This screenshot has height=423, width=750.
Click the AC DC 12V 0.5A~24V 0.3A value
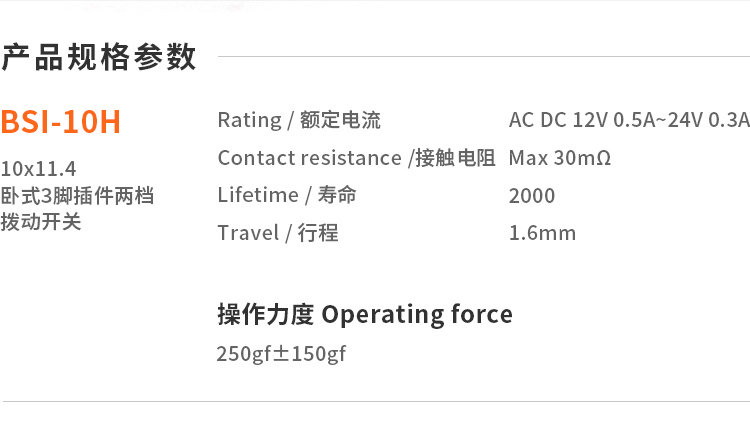[628, 120]
